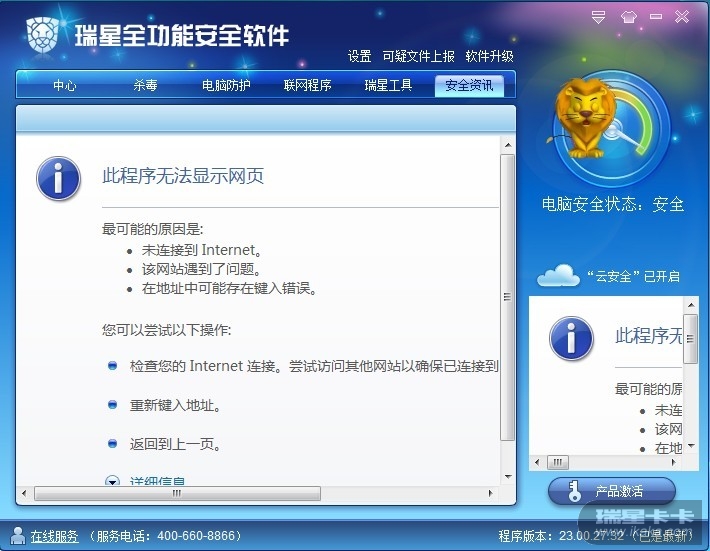Click the online service person icon
The image size is (710, 551).
coord(18,536)
